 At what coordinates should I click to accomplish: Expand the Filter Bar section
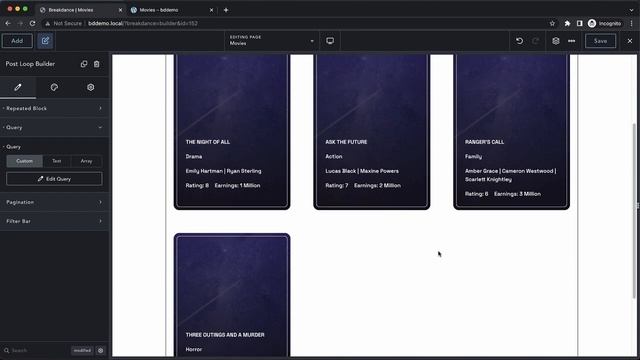(54, 221)
